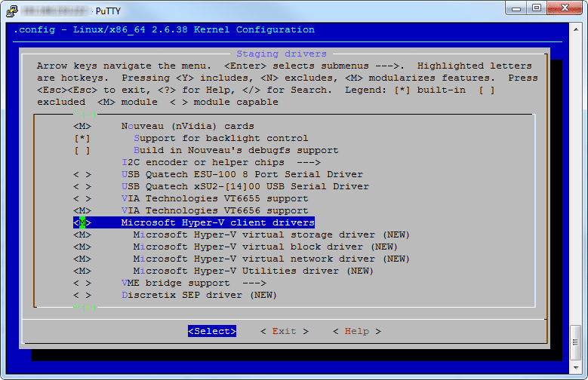This screenshot has width=588, height=380.
Task: Select Microsoft Hyper-V virtual block driver entry
Action: [265, 247]
